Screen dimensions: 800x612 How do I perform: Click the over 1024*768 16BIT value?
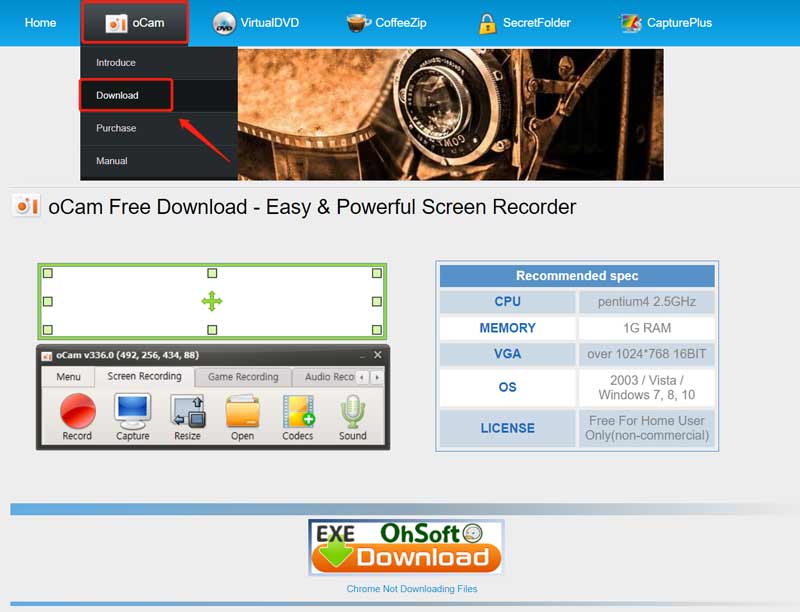[x=646, y=354]
